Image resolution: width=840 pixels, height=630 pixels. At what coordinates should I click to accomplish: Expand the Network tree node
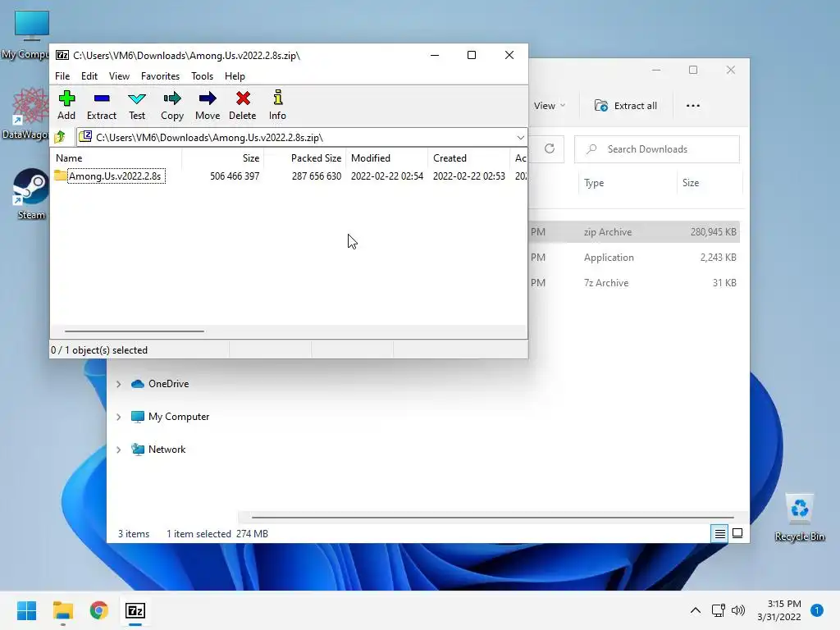click(x=118, y=450)
